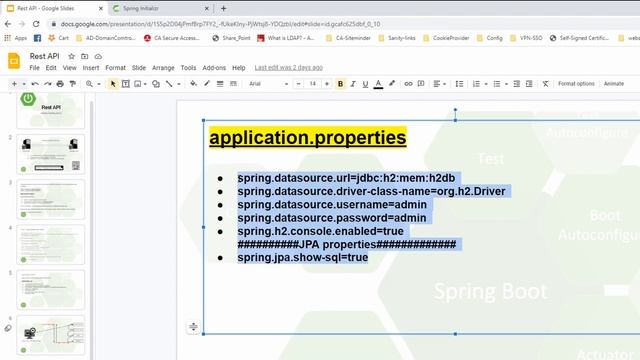Click the Fill color bucket icon

(193, 84)
